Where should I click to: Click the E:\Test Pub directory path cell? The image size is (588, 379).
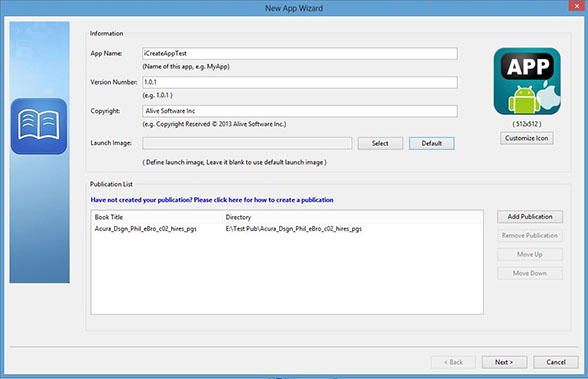[294, 229]
